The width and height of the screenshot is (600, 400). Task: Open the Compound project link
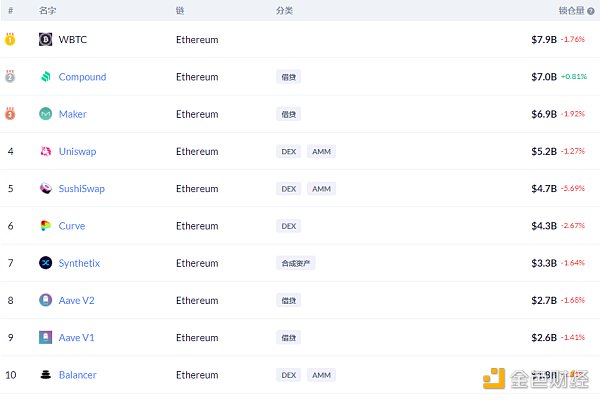(82, 77)
